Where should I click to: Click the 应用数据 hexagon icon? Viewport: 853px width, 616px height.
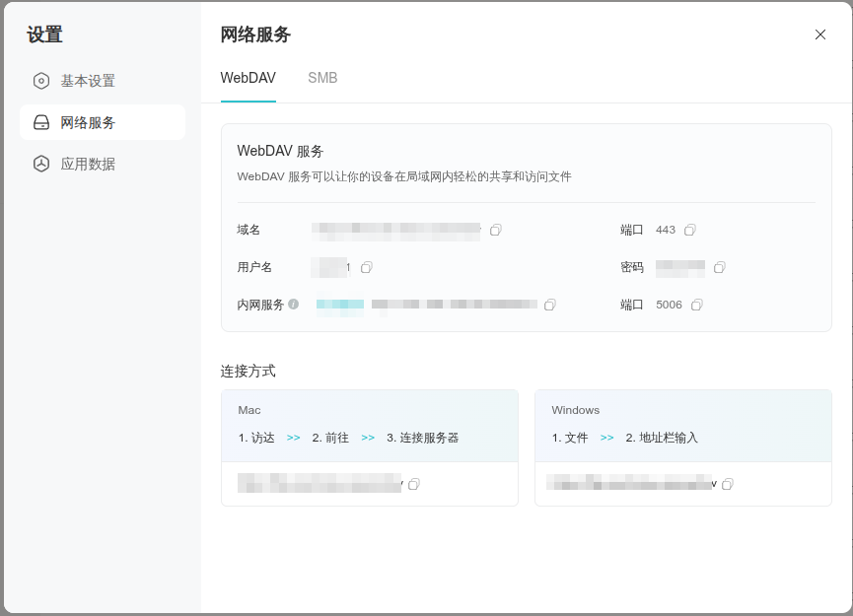pos(41,164)
